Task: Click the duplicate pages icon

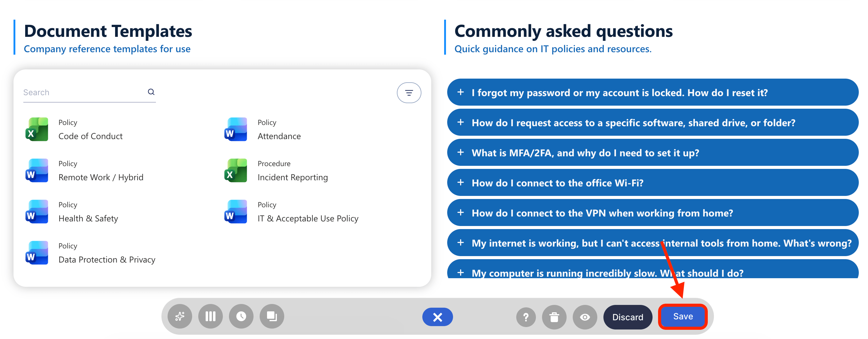Action: click(272, 316)
